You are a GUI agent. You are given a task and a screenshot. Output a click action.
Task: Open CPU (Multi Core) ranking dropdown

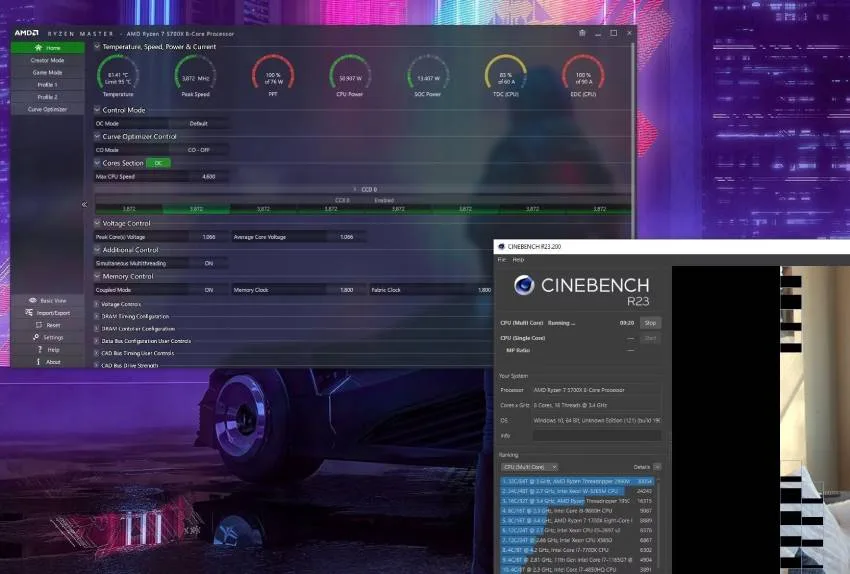(x=529, y=467)
